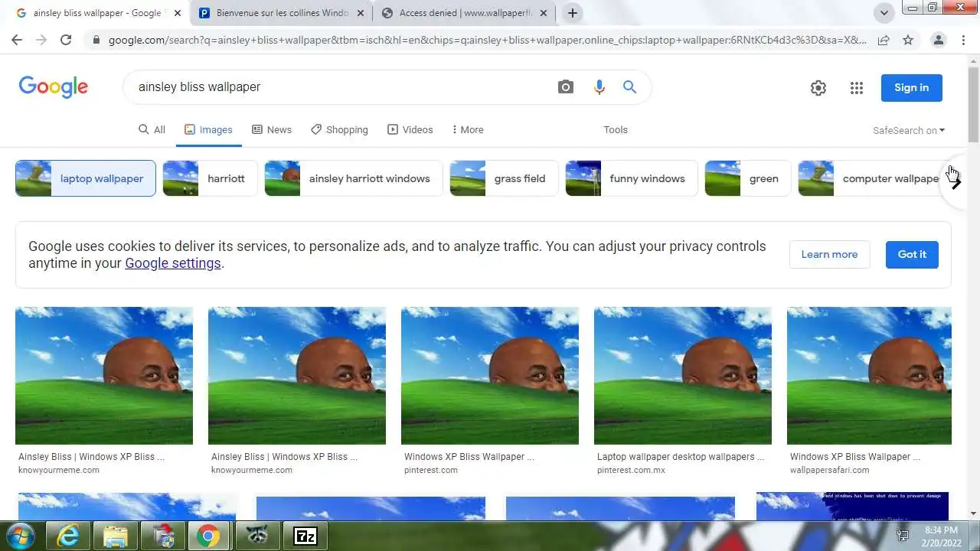Open a new browser tab
The image size is (980, 551).
572,13
